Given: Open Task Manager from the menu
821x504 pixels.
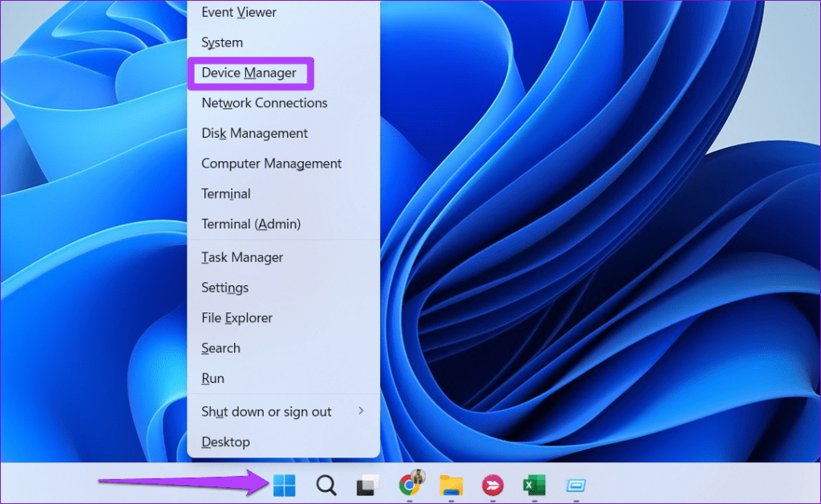Looking at the screenshot, I should (242, 257).
